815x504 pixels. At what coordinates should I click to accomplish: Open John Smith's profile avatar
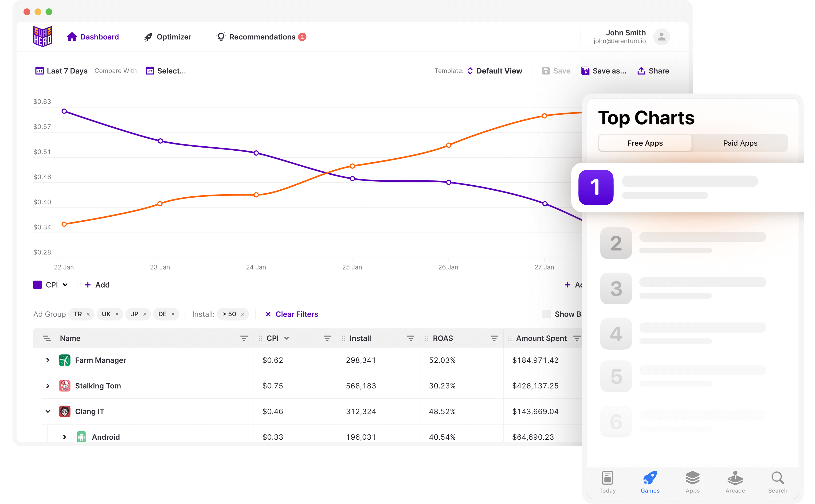click(x=661, y=37)
